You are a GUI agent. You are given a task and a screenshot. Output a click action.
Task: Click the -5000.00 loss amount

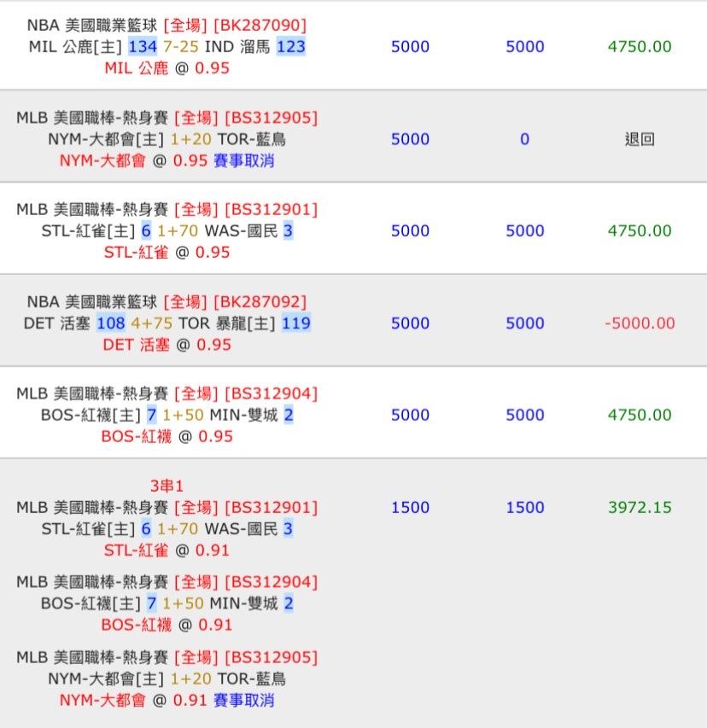click(x=640, y=323)
